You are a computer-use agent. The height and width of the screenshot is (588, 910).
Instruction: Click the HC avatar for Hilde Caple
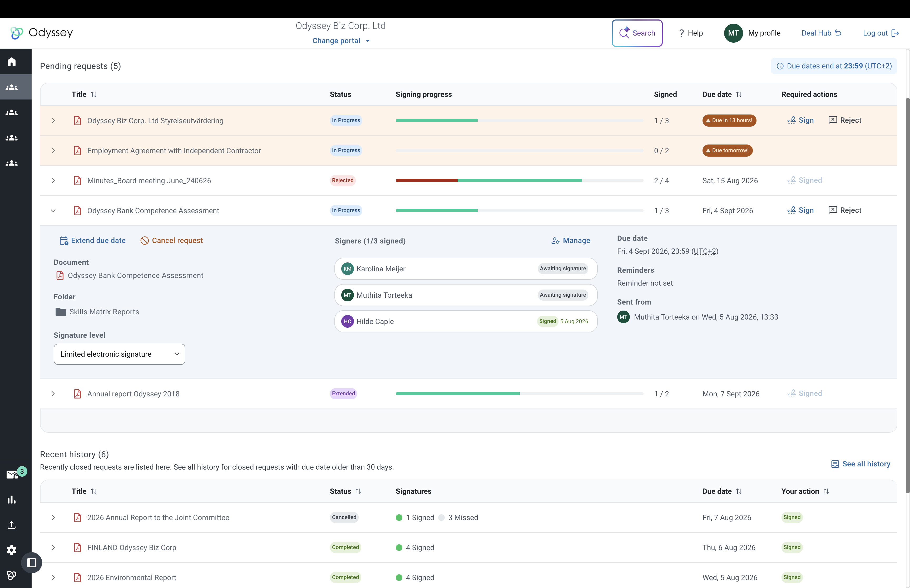(x=347, y=321)
